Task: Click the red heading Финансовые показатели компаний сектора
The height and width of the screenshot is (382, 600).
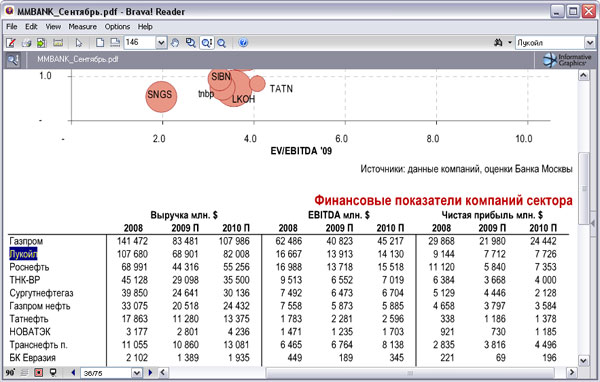Action: point(443,201)
